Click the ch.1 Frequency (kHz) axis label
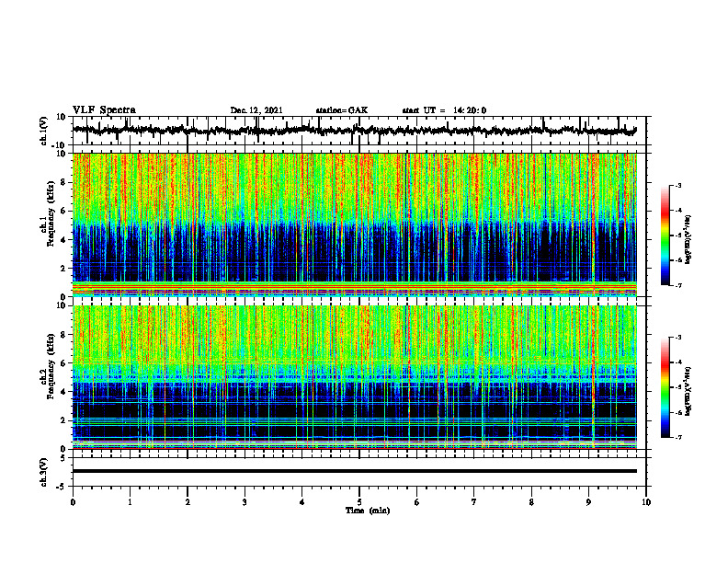This screenshot has width=728, height=563. tap(47, 214)
